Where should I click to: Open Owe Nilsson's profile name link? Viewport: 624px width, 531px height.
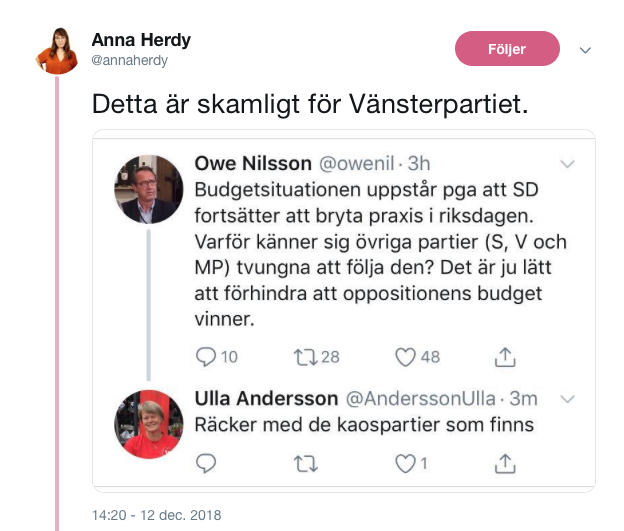click(251, 162)
